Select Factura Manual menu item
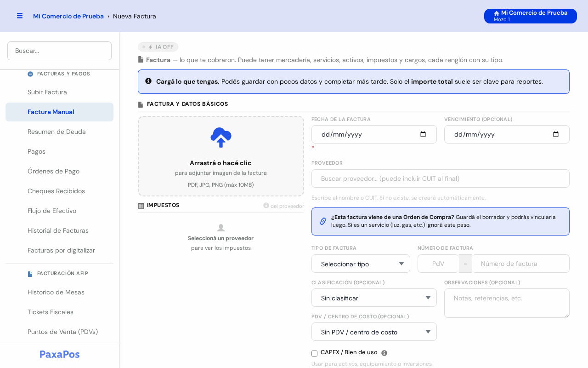 click(x=59, y=112)
